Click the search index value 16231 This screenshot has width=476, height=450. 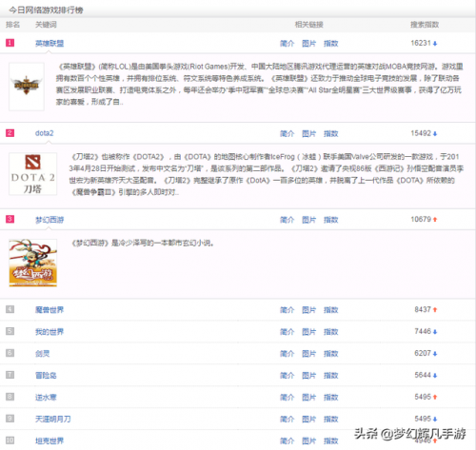pyautogui.click(x=421, y=43)
